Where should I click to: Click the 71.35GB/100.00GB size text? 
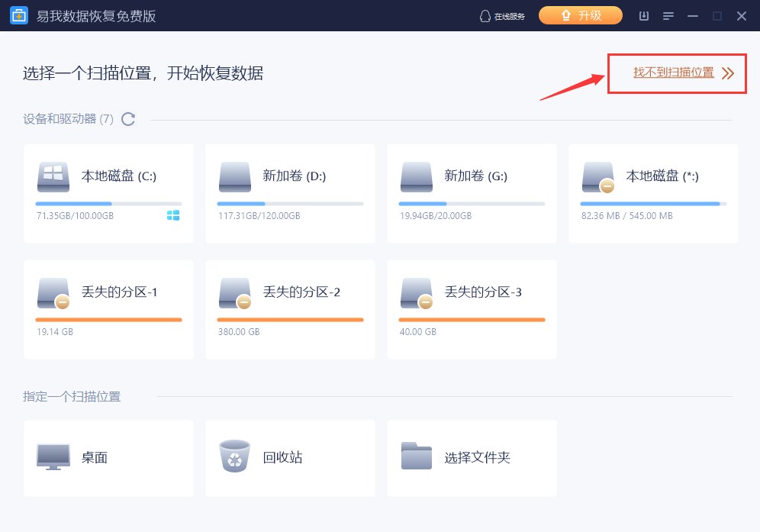[x=75, y=216]
